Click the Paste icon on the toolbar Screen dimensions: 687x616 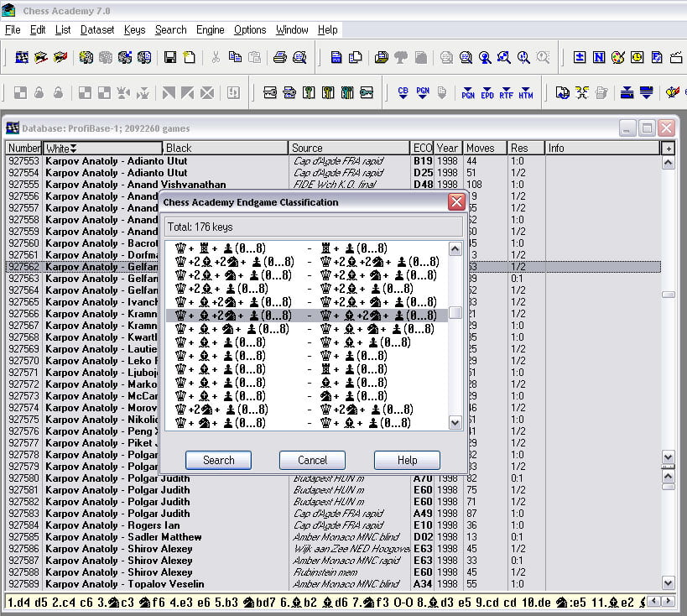click(x=256, y=57)
